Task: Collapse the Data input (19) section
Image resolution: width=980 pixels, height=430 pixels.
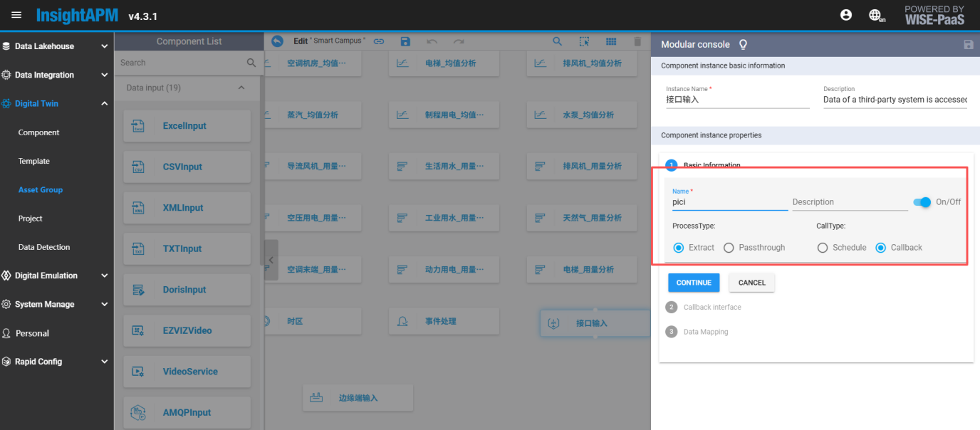Action: [x=241, y=88]
